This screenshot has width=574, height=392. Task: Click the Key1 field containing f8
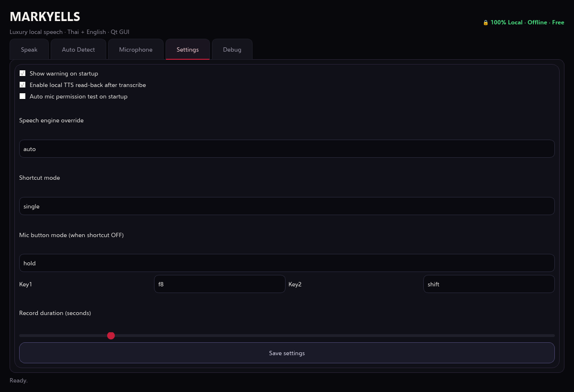click(x=220, y=284)
